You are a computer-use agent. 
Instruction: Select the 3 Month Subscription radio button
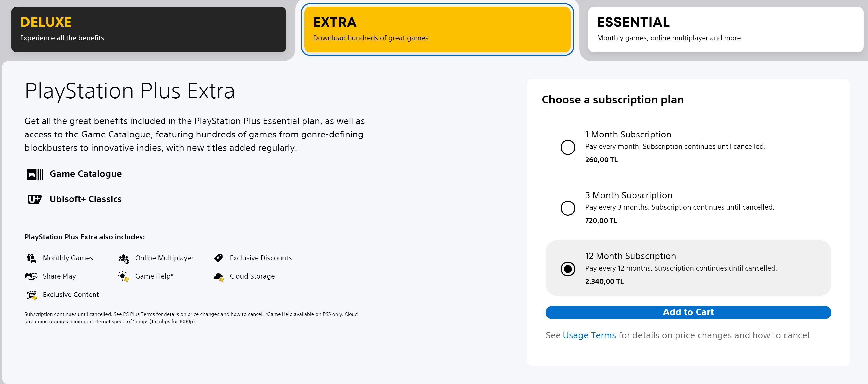pos(567,208)
